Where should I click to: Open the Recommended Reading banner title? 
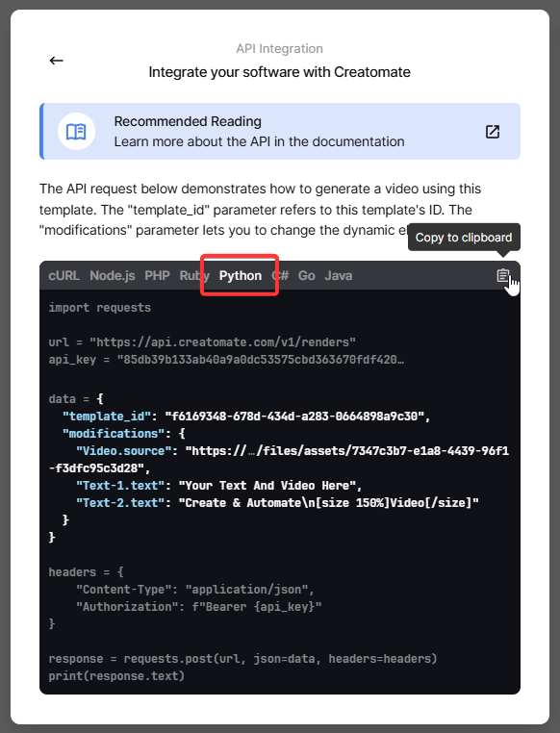click(188, 121)
